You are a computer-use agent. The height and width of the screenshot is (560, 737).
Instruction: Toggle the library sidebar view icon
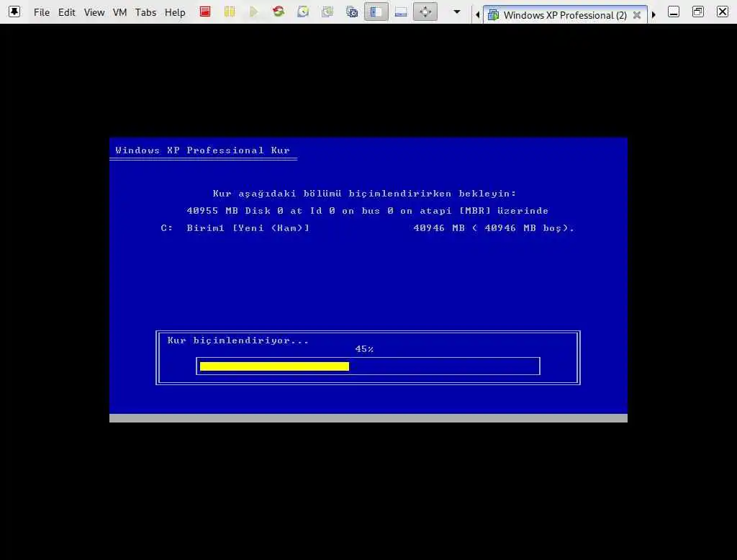pyautogui.click(x=376, y=12)
